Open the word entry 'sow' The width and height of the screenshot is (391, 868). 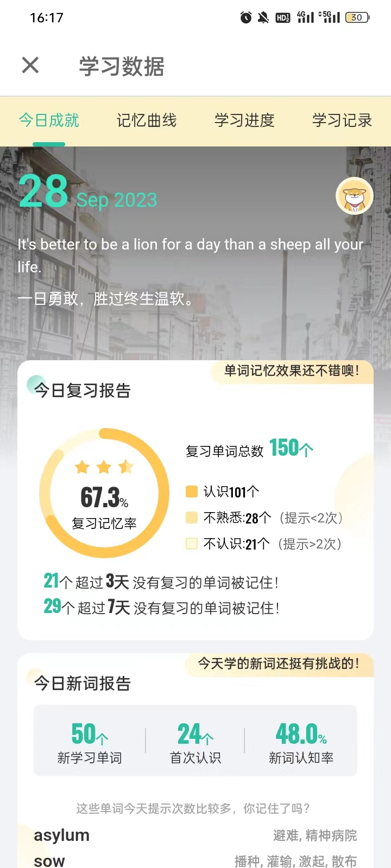[x=49, y=860]
